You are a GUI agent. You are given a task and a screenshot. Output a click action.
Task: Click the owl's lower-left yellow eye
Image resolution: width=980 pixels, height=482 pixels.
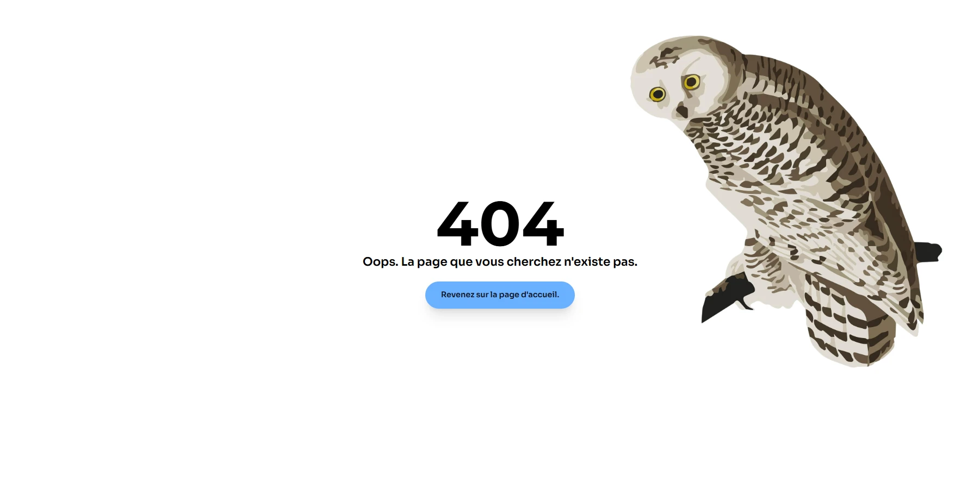coord(658,95)
